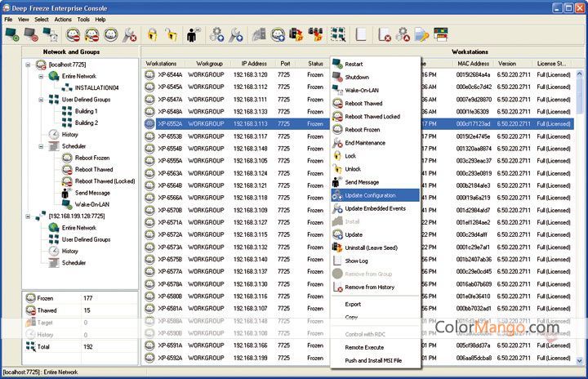The height and width of the screenshot is (379, 588).
Task: Choose End Maintenance in the context menu
Action: (375, 143)
